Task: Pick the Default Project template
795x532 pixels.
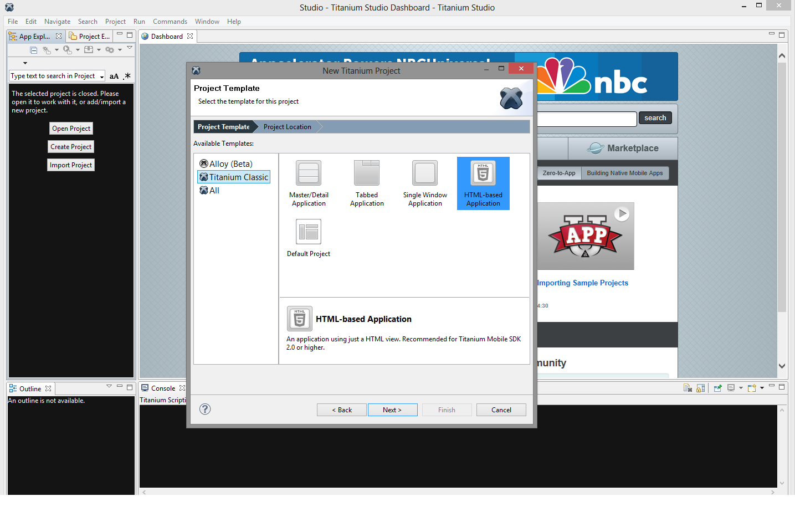Action: [309, 238]
